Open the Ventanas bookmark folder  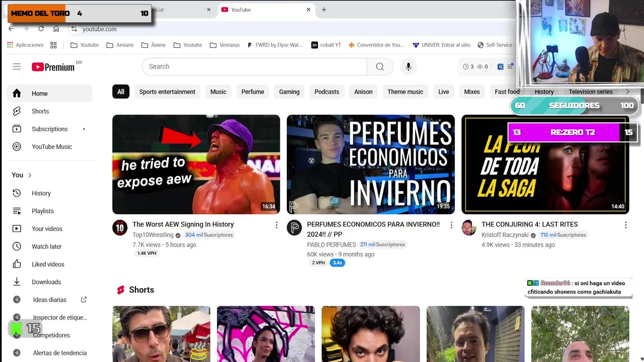[x=224, y=45]
